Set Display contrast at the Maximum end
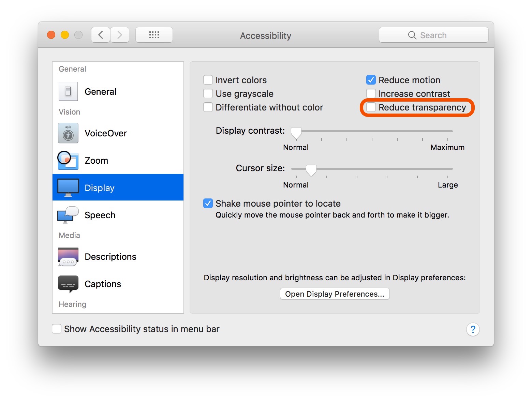This screenshot has height=401, width=532. click(448, 131)
